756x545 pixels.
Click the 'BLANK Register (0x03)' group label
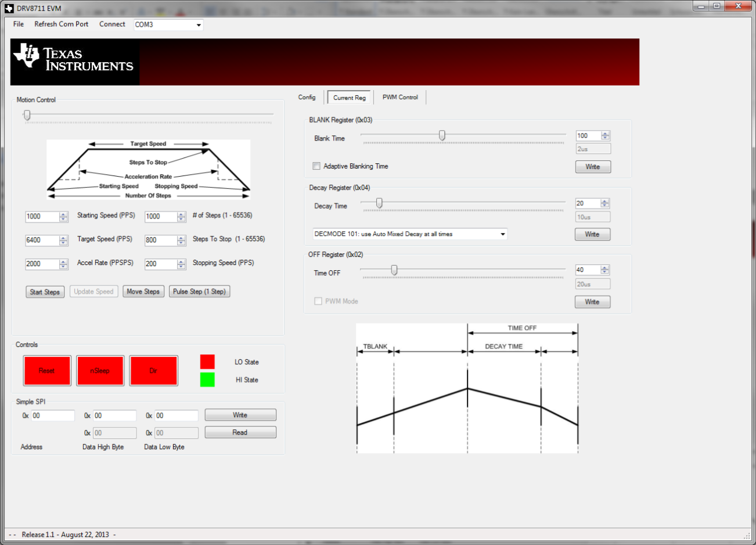[341, 120]
